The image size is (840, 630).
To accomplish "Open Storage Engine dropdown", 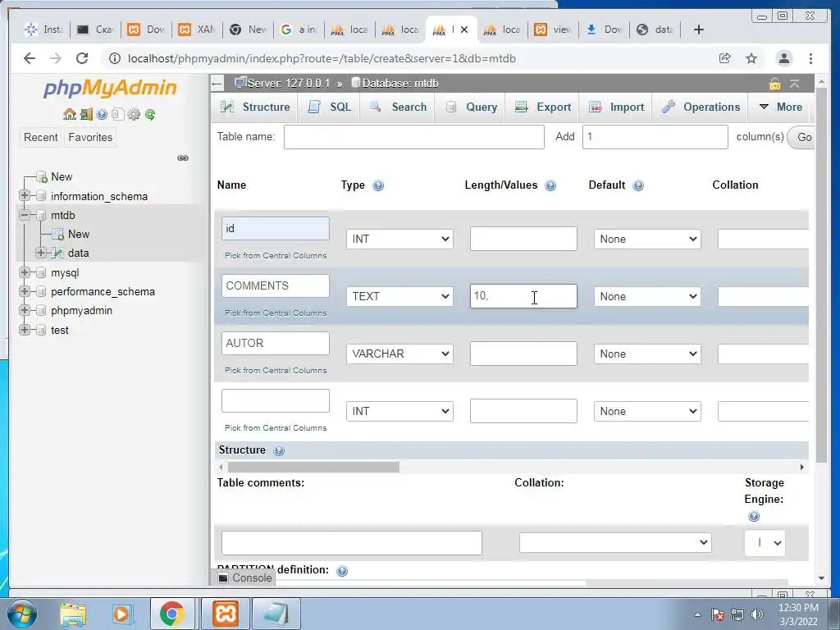I will pyautogui.click(x=765, y=543).
